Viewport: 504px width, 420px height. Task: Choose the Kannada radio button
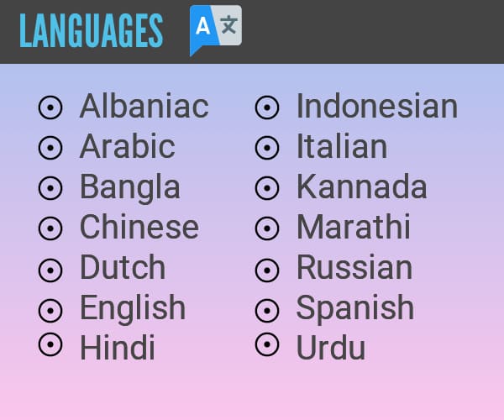click(x=267, y=188)
